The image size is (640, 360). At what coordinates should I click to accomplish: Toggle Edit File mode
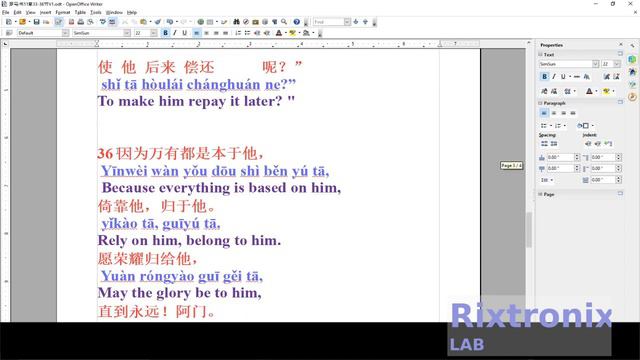59,22
